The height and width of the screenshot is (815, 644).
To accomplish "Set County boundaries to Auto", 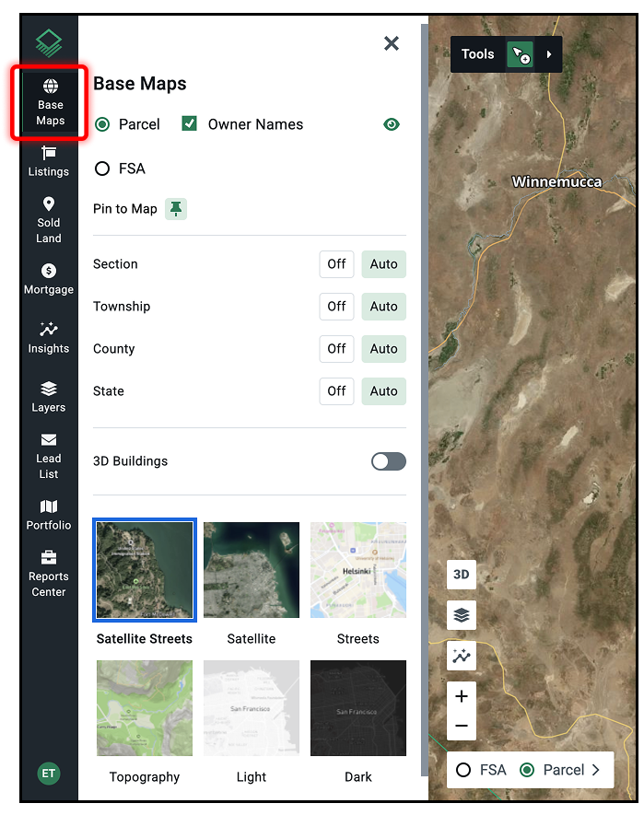I will click(383, 349).
